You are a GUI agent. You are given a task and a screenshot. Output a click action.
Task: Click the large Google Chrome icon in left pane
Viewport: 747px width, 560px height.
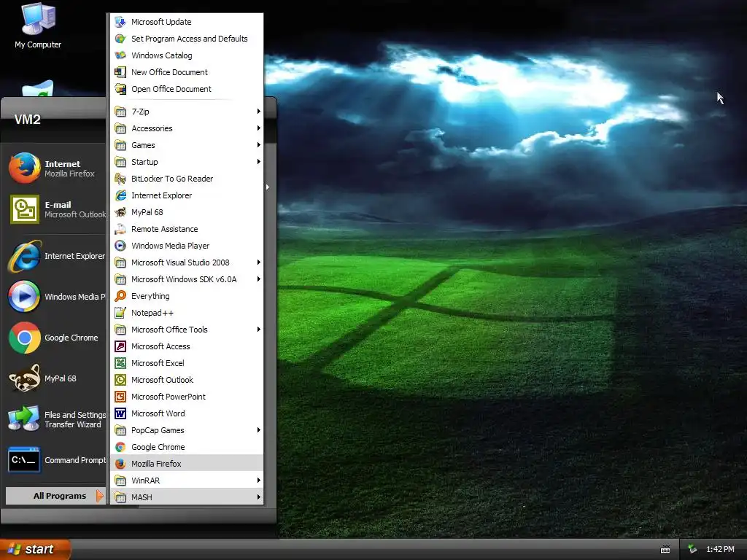pos(24,338)
